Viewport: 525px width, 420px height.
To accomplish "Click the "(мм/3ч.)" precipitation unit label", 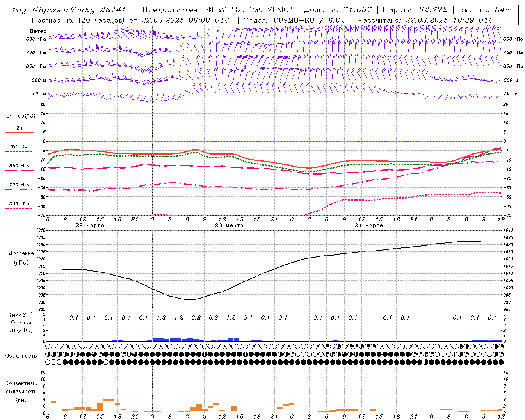I will 22,315.
